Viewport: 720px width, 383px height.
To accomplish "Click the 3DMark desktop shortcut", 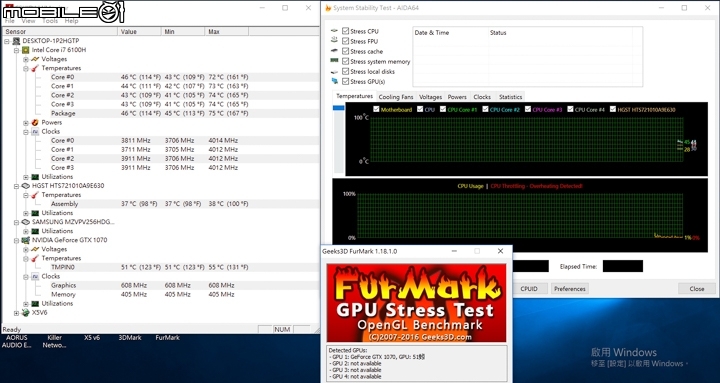I will (x=130, y=338).
